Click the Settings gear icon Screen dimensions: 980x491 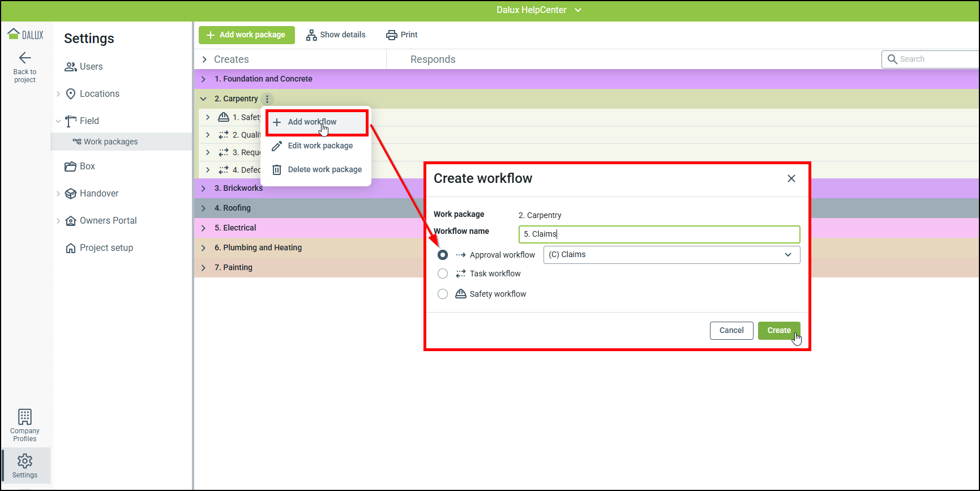[25, 461]
